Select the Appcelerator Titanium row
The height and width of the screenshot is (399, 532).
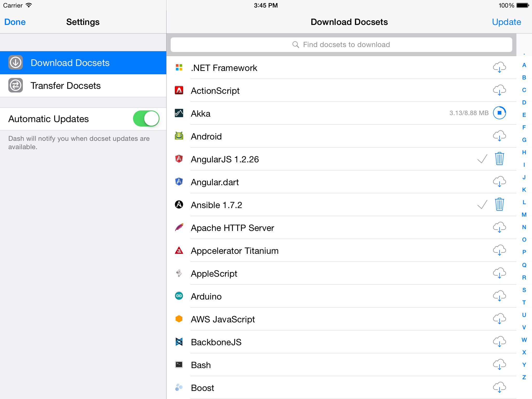coord(312,251)
